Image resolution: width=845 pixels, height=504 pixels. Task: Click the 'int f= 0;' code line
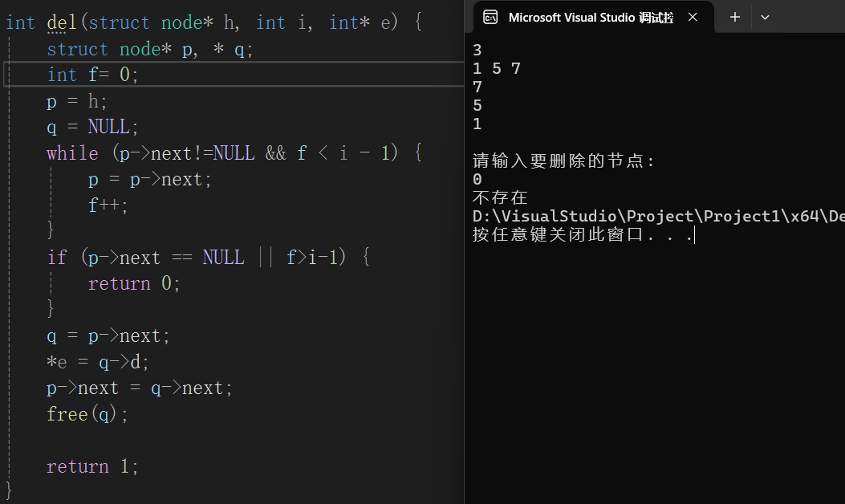[x=93, y=75]
